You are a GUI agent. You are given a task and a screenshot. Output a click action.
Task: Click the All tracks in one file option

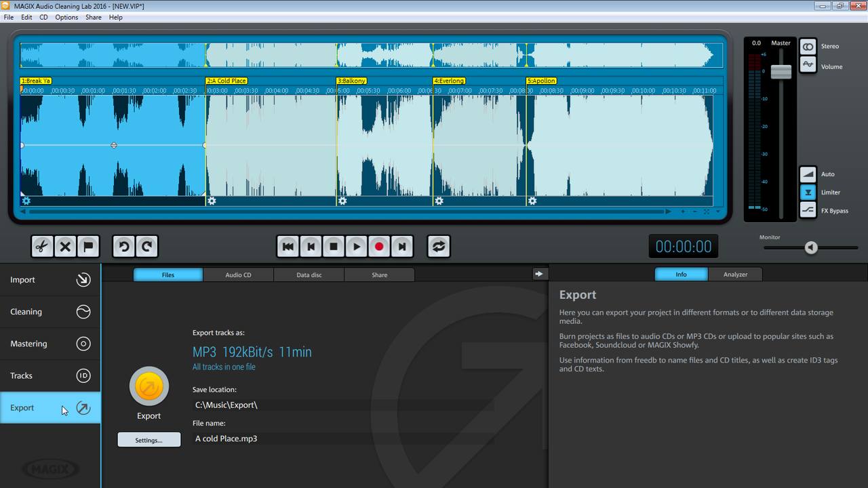[x=224, y=367]
